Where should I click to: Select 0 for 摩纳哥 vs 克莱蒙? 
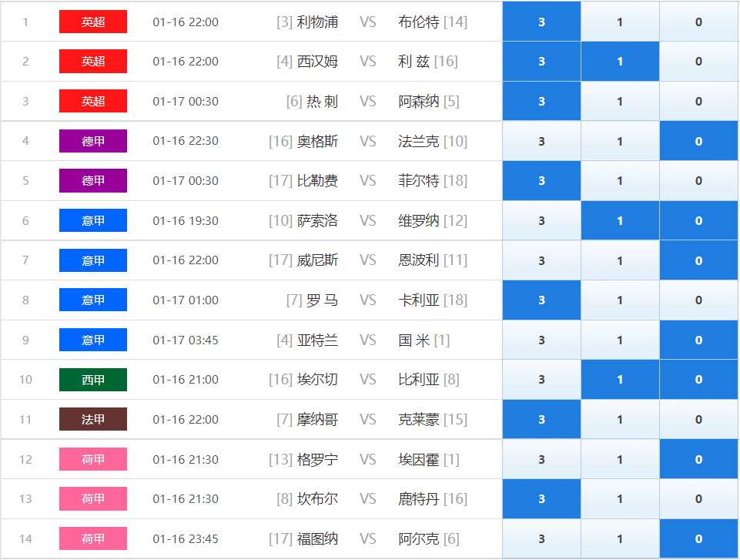point(698,419)
